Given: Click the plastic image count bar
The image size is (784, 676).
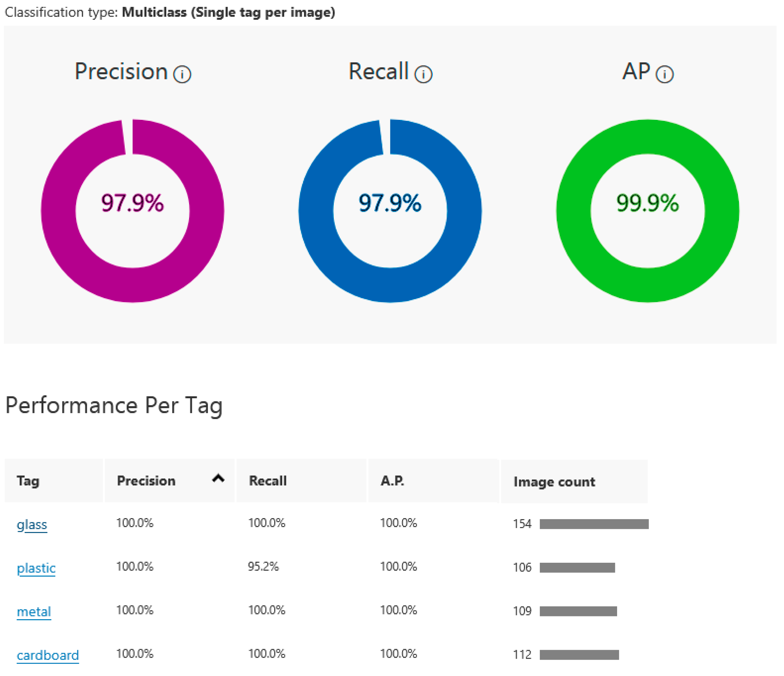Looking at the screenshot, I should [577, 568].
